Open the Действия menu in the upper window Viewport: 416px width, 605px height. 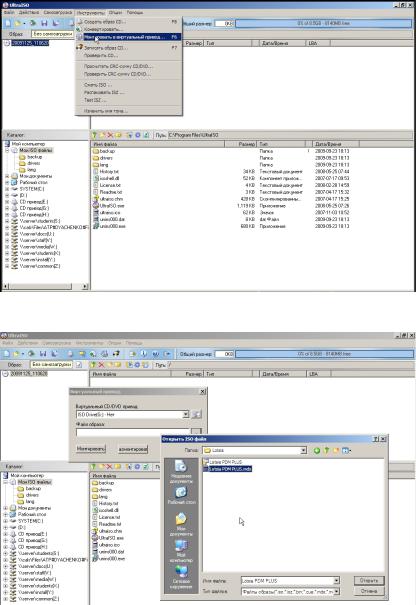29,13
